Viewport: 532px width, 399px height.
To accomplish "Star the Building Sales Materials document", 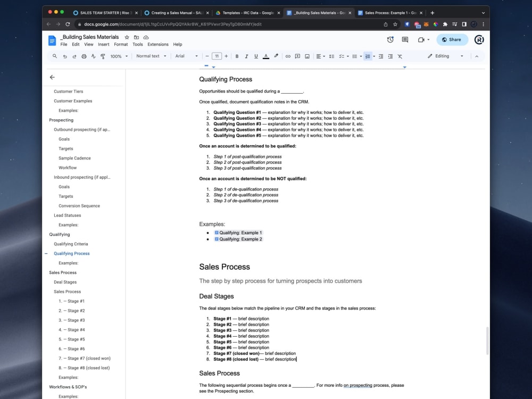I will tap(127, 37).
